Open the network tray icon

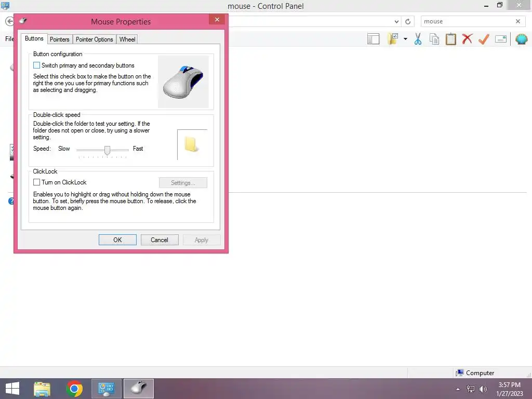pos(471,389)
